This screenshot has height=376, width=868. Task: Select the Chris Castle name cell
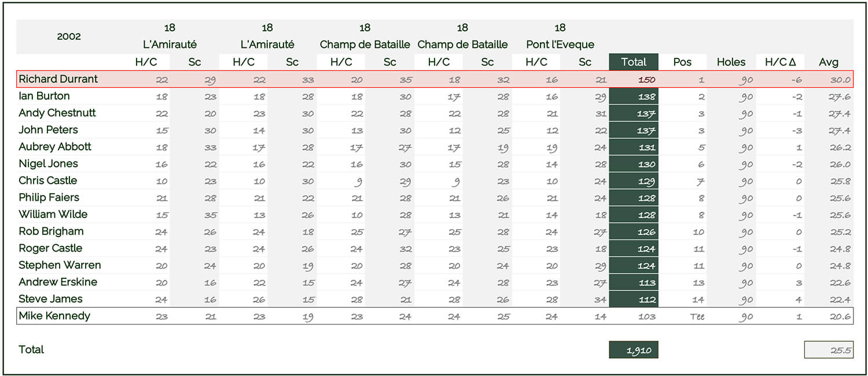point(47,180)
